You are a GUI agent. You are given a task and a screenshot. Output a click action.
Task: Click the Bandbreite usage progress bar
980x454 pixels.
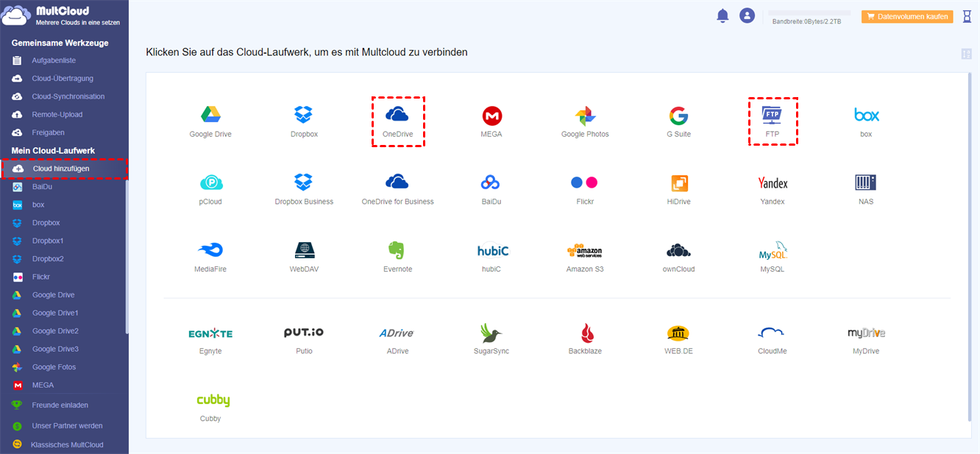tap(809, 13)
